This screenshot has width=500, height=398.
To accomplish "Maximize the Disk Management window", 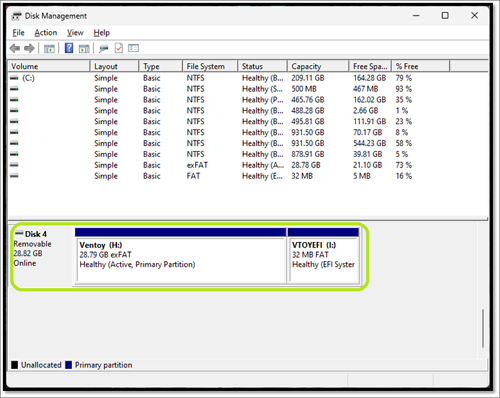I will (445, 16).
